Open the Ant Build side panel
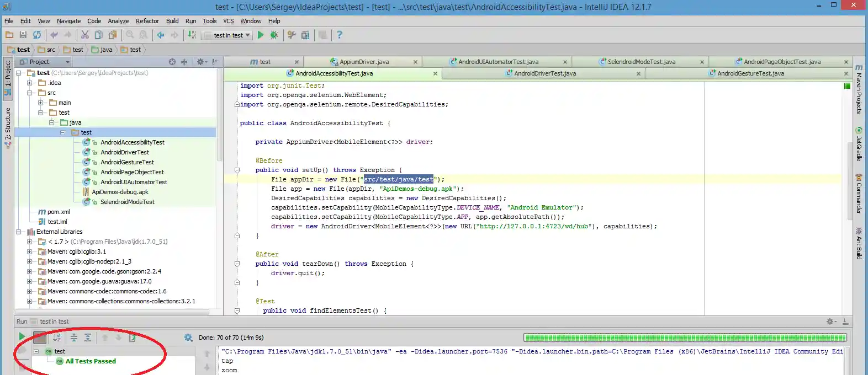The image size is (868, 375). coord(859,243)
